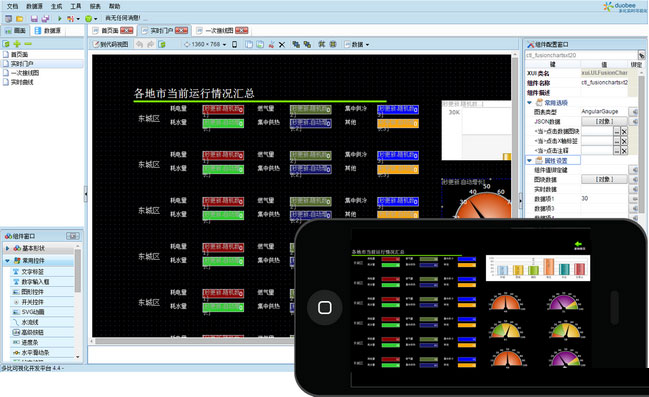Clear the <当>点击注释 event with X
The width and height of the screenshot is (649, 397).
coord(624,151)
